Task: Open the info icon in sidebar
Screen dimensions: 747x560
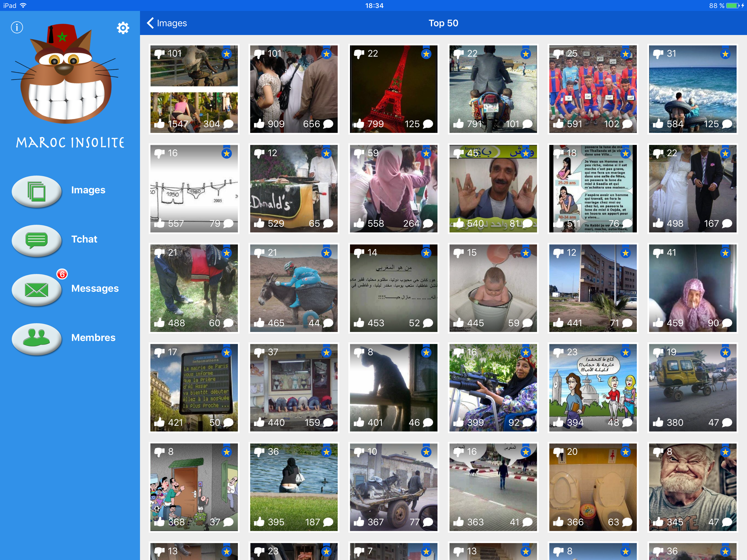Action: [x=17, y=27]
